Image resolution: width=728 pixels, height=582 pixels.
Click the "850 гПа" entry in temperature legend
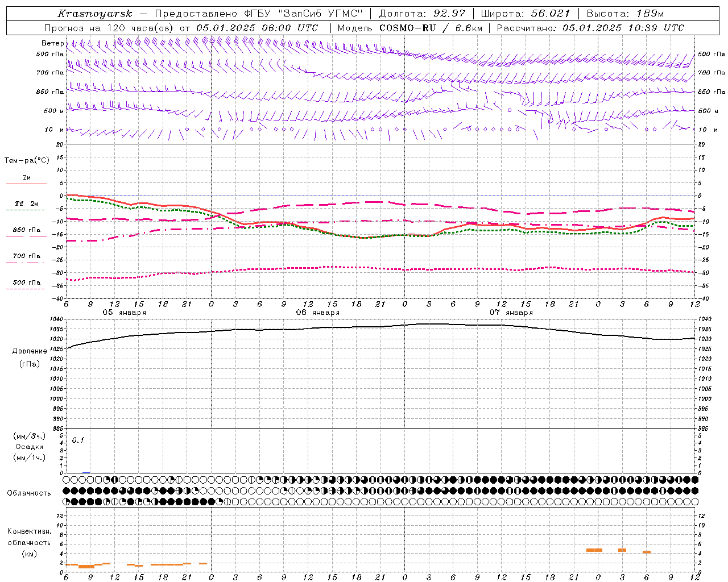27,230
